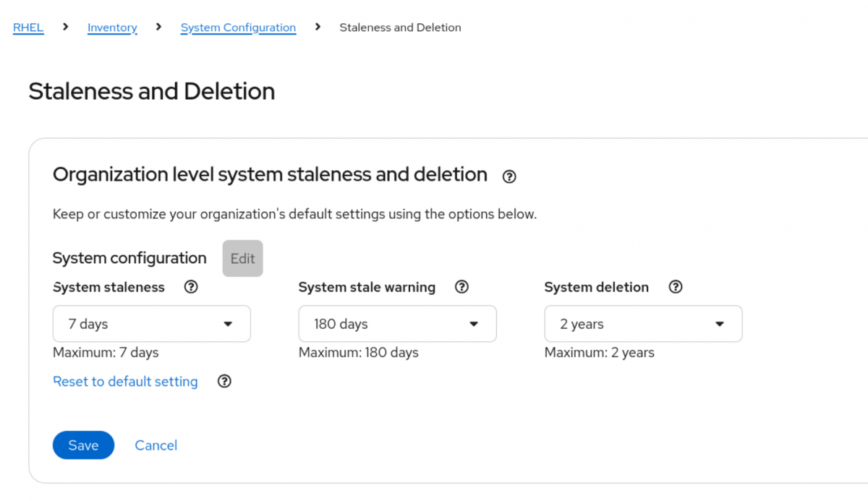Click the help icon next to System staleness
868x501 pixels.
click(190, 287)
